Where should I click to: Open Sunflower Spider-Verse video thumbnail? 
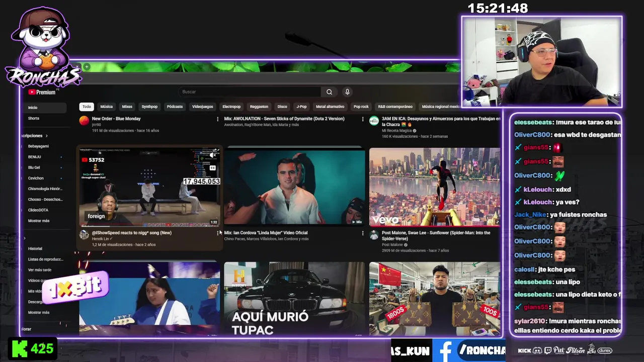(x=435, y=187)
